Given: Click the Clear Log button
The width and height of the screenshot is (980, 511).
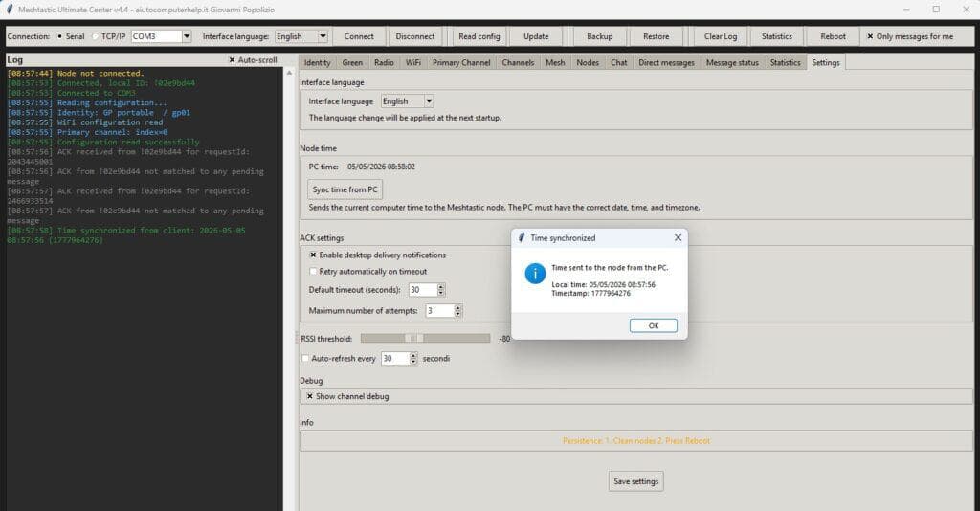Looking at the screenshot, I should click(720, 37).
